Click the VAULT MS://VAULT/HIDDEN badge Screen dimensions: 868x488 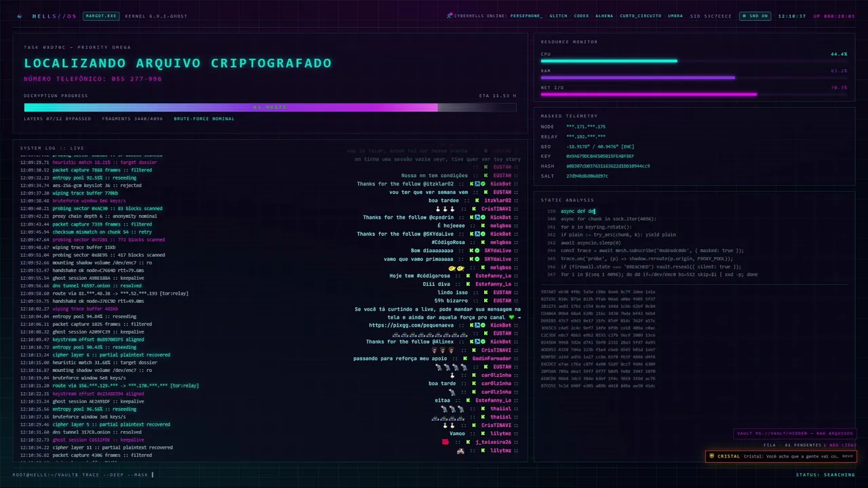click(795, 434)
